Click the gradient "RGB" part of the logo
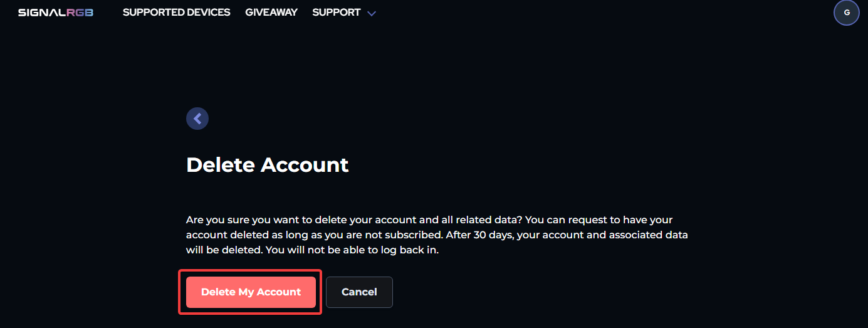Screen dimensions: 868x328 coord(80,13)
